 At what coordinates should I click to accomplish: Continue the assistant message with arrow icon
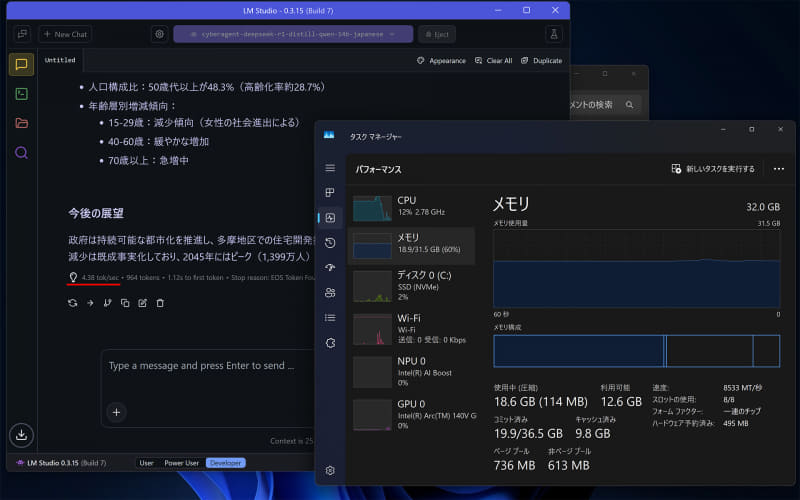90,303
